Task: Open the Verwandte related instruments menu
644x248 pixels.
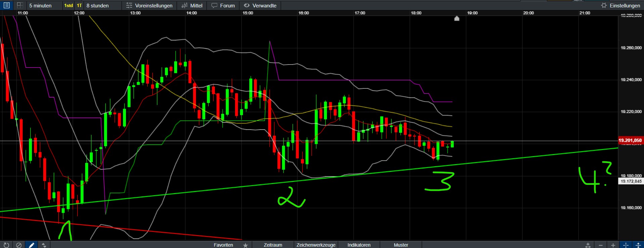Action: coord(260,5)
